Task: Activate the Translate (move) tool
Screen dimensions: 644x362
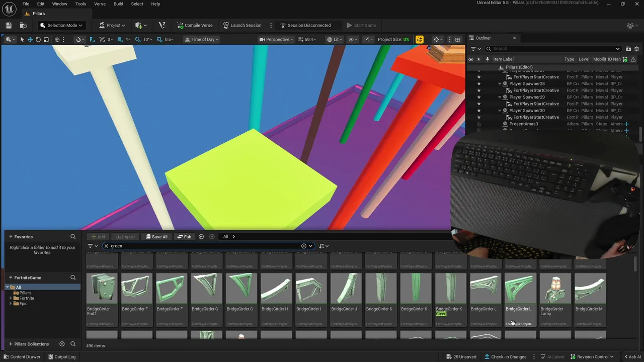Action: (30, 39)
